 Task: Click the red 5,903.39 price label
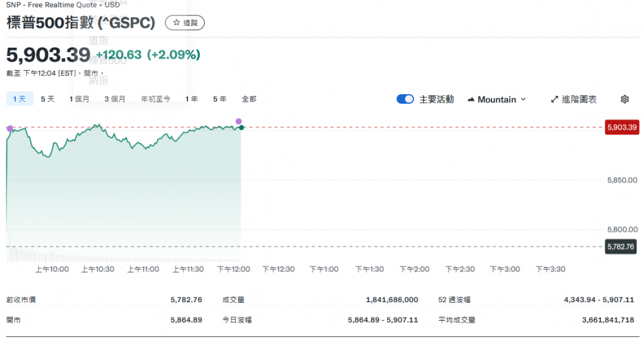[x=621, y=128]
